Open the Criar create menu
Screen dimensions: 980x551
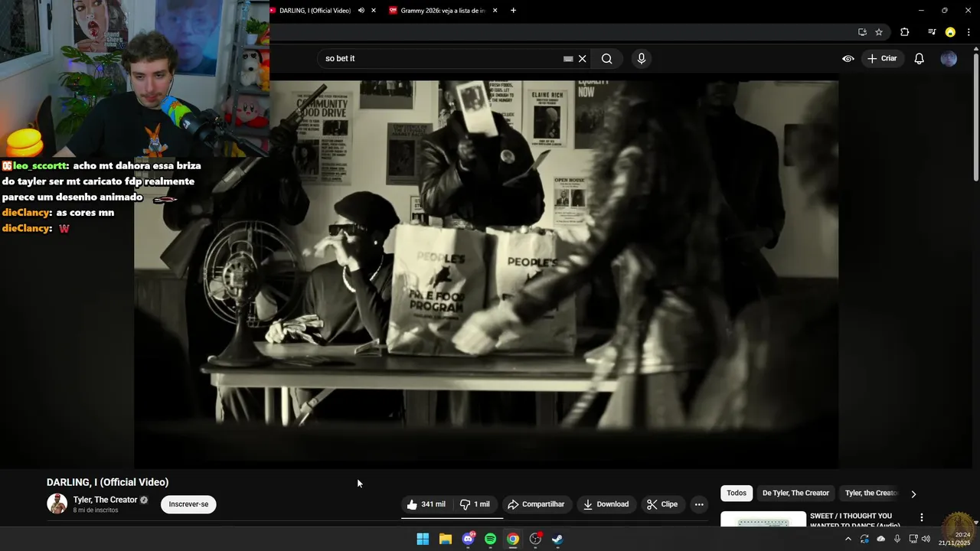pos(882,59)
